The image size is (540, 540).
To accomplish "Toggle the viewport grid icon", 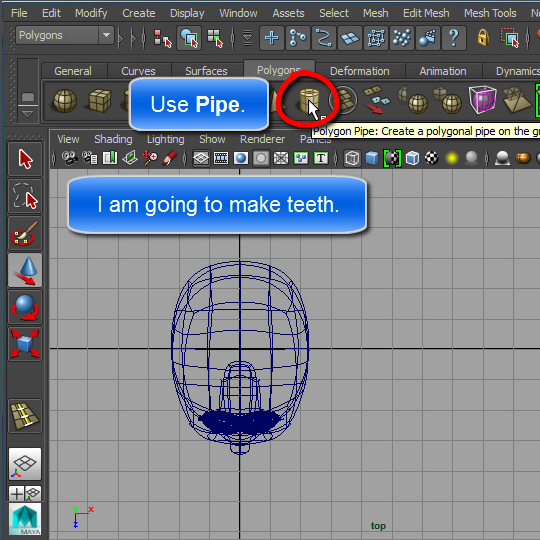I will (x=201, y=158).
